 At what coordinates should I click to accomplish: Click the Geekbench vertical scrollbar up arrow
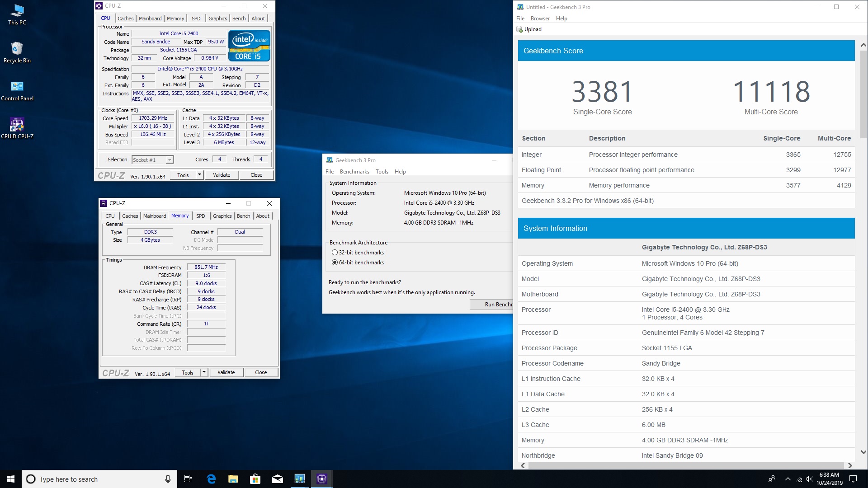point(863,45)
